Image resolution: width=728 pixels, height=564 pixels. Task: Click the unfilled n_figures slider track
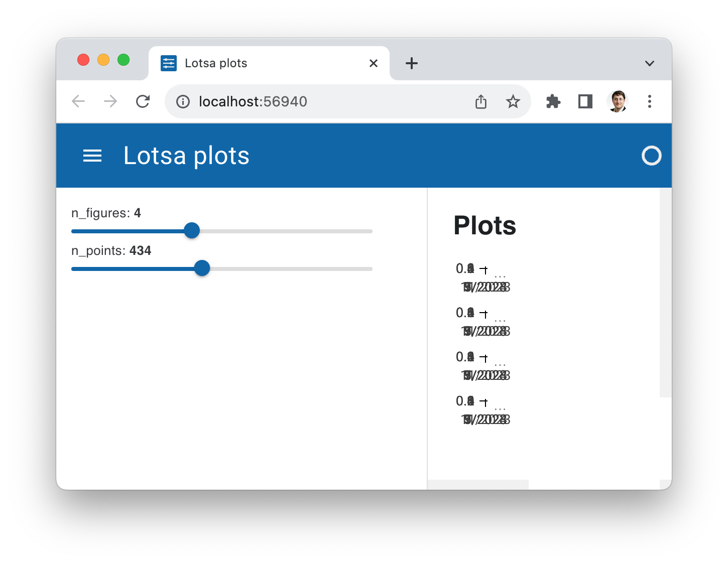click(x=286, y=231)
